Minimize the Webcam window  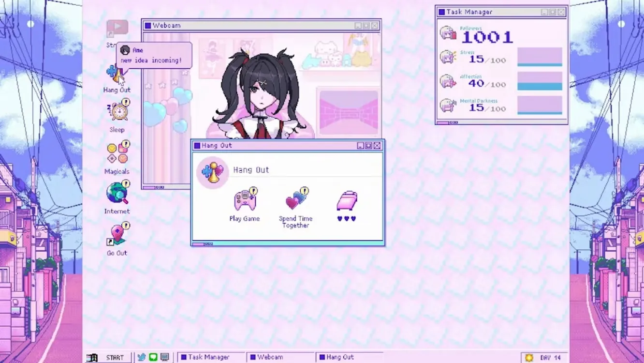pos(358,26)
